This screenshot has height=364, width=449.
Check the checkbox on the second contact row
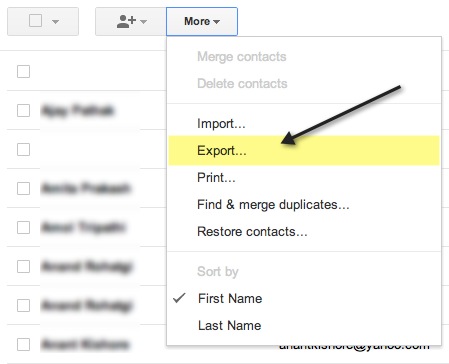[x=23, y=110]
